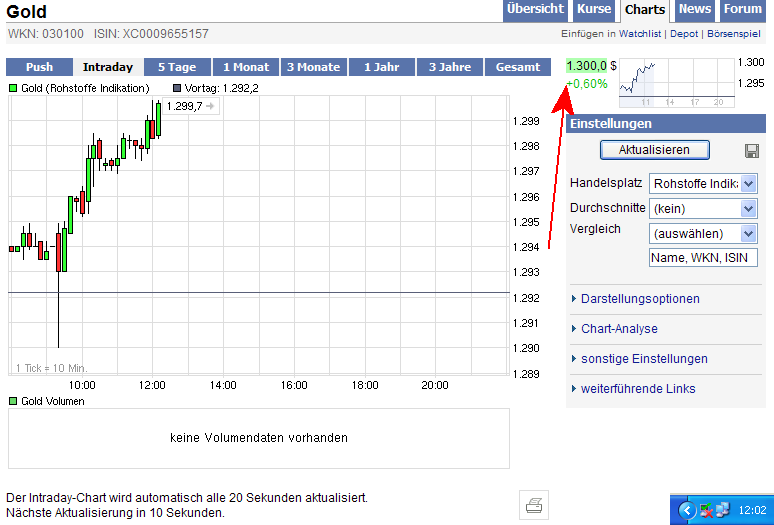Switch chart to 3 Monate

point(314,67)
